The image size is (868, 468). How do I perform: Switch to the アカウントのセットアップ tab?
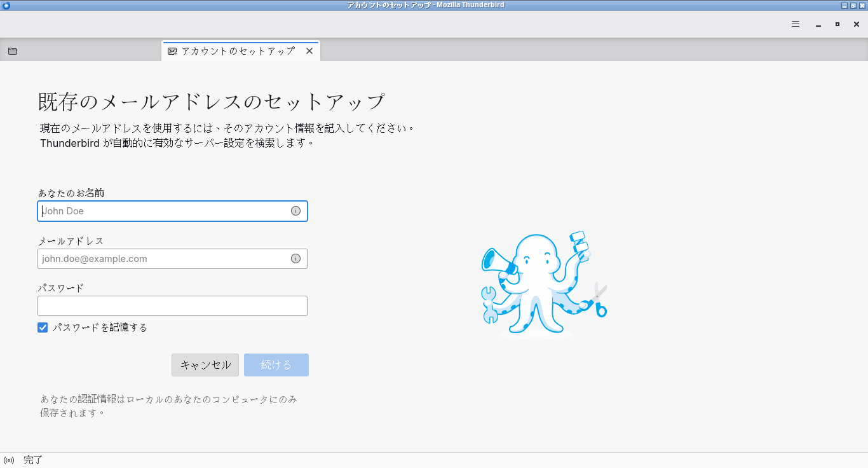pos(241,51)
